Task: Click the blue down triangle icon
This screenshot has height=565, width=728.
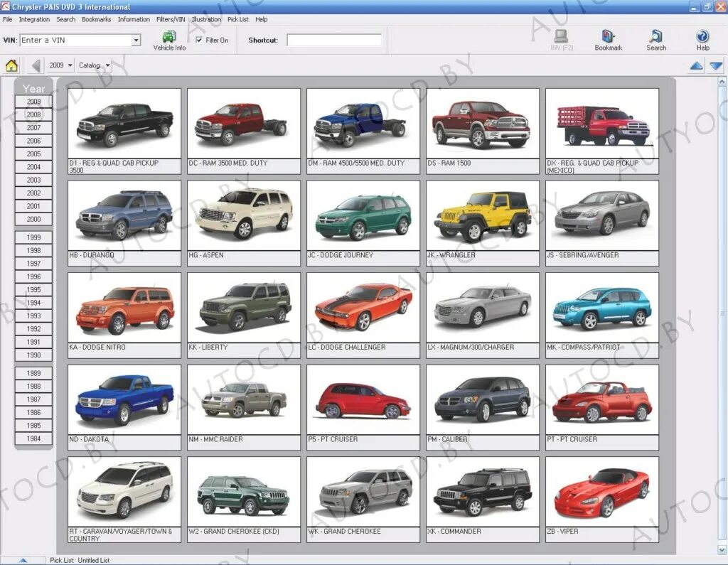Action: click(716, 66)
